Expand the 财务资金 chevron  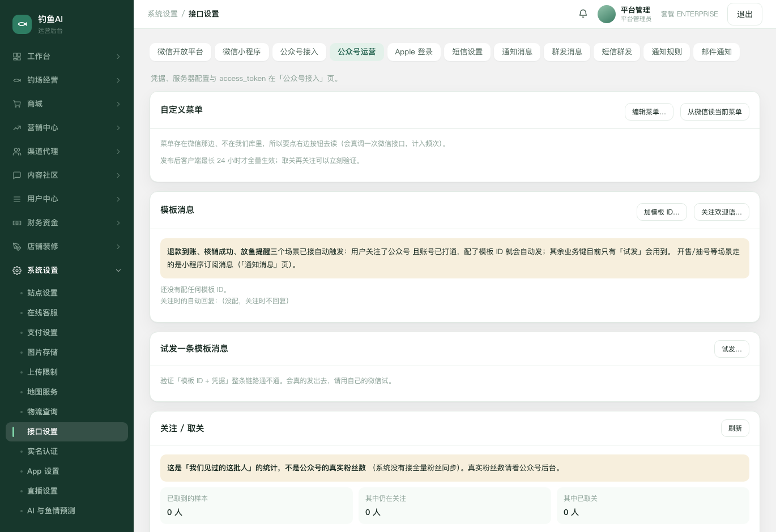118,223
